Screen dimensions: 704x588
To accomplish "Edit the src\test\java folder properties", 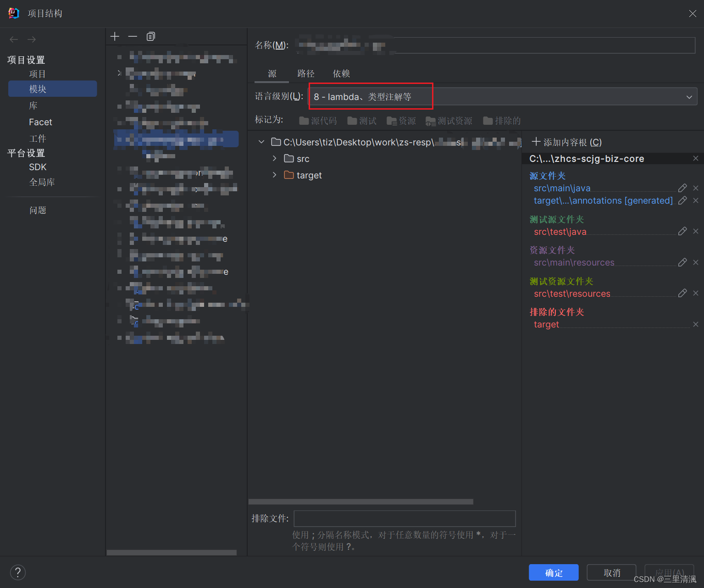I will click(x=682, y=231).
